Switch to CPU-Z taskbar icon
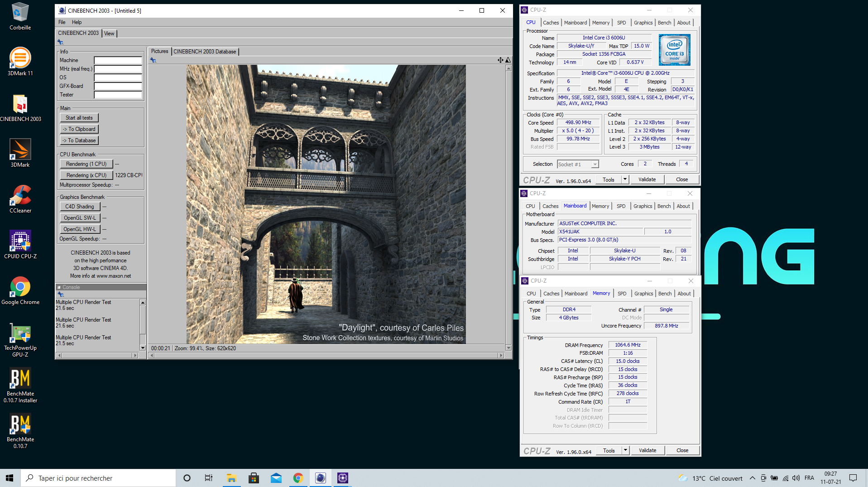Viewport: 868px width, 487px height. click(343, 478)
